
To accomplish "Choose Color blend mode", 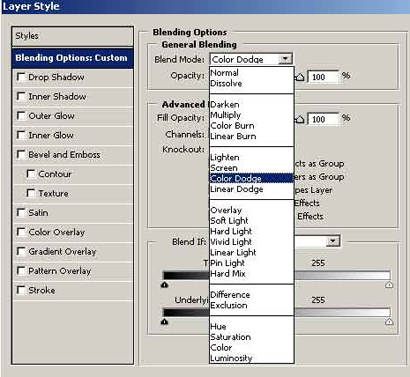I will point(251,348).
